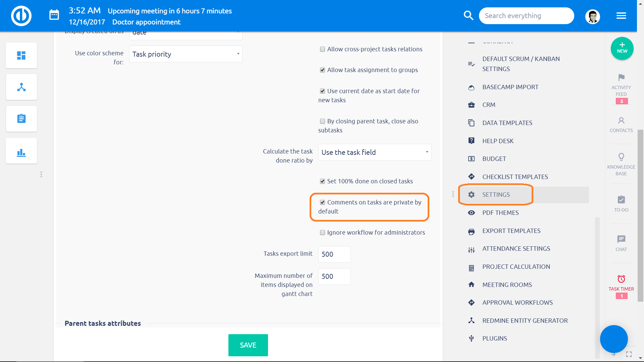Viewport: 644px width, 362px height.
Task: Click the search magnifier icon
Action: 468,15
